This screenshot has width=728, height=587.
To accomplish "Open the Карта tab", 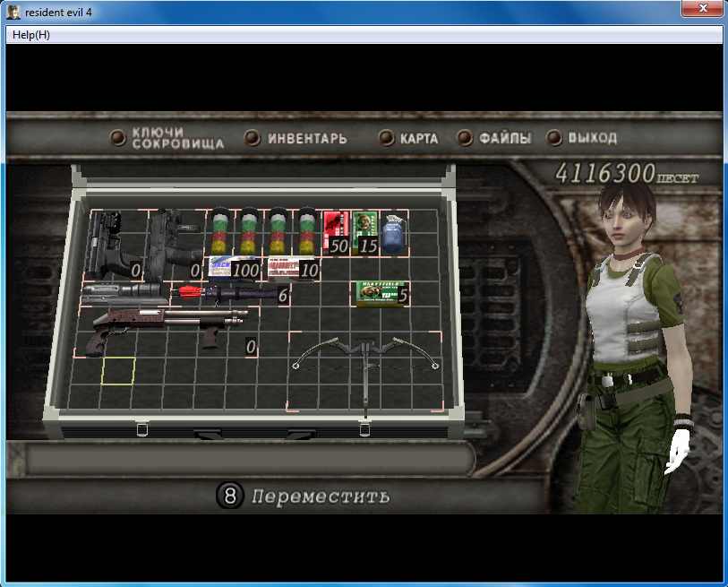I will pyautogui.click(x=408, y=138).
